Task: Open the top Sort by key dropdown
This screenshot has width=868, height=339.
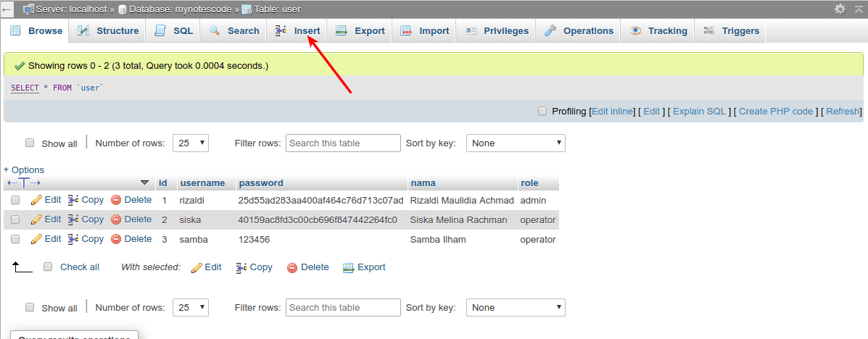Action: coord(516,143)
